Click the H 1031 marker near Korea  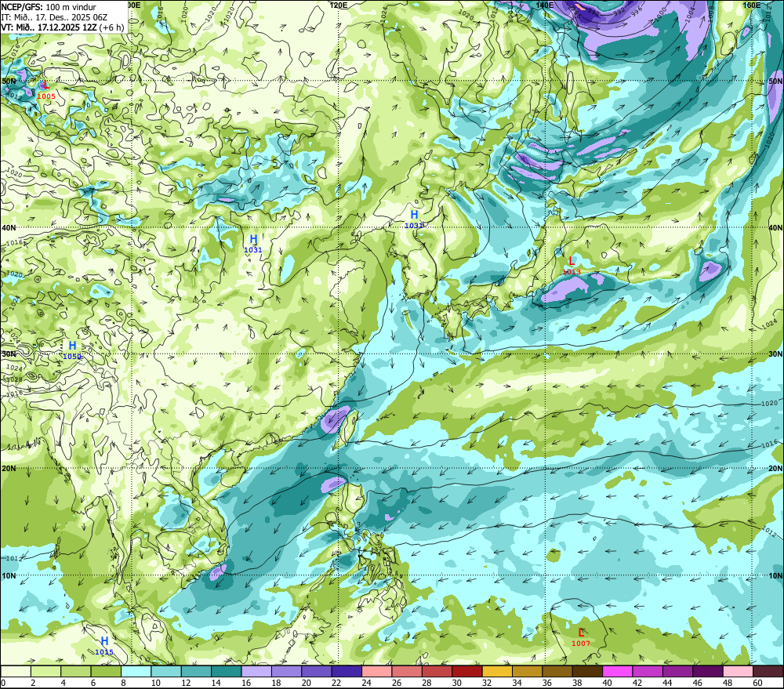414,215
